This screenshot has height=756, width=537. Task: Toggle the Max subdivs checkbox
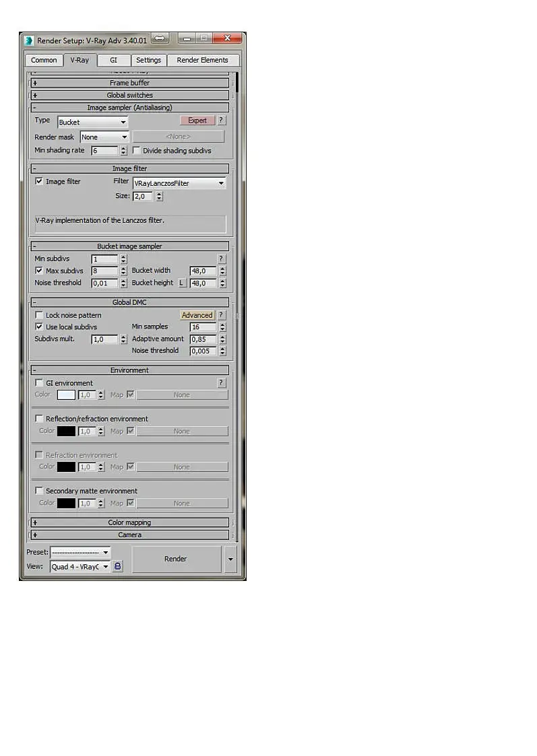[x=39, y=271]
